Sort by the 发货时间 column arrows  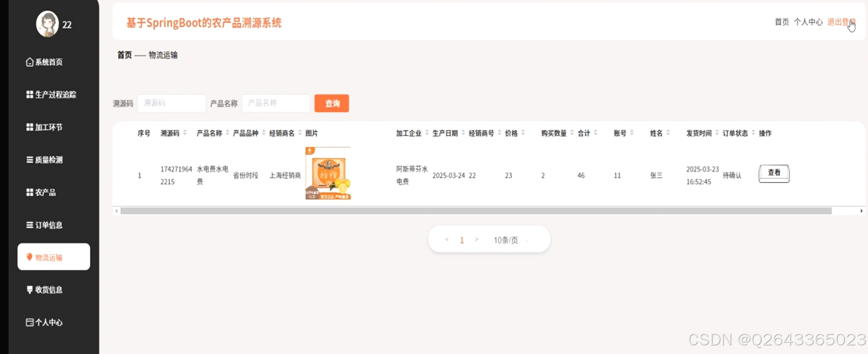coord(717,133)
